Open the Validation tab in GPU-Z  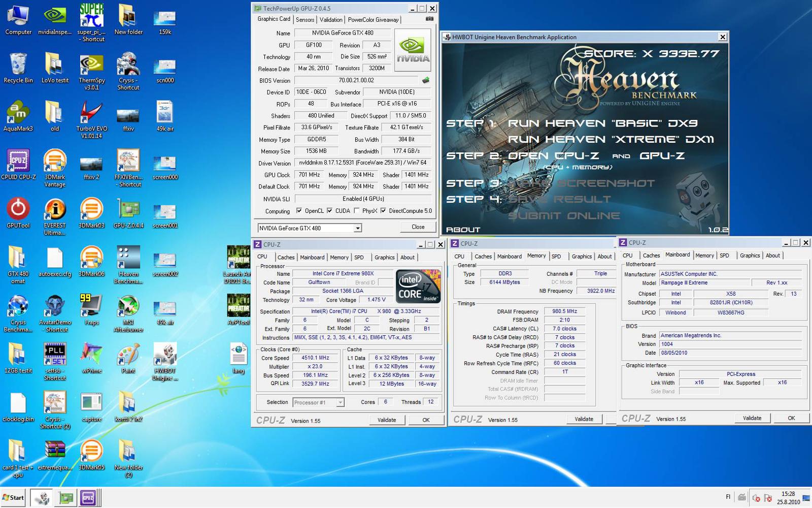coord(331,19)
